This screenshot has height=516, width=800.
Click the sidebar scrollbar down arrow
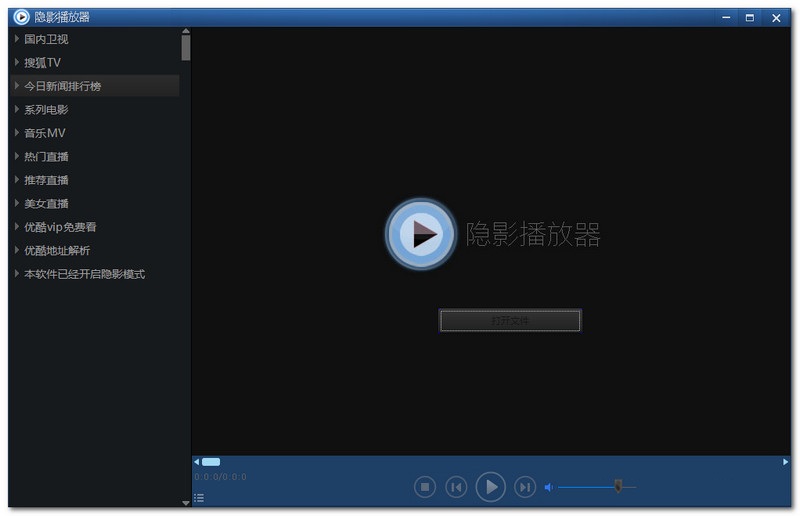186,503
